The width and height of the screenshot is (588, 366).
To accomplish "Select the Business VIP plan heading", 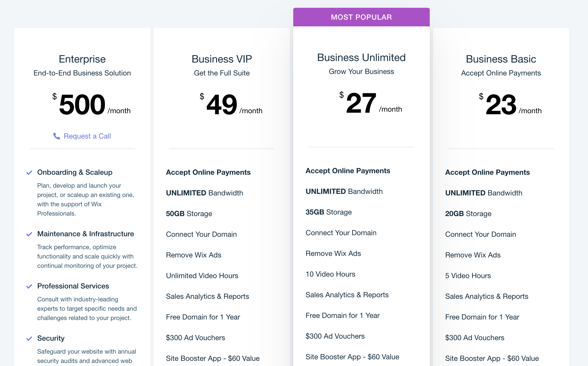I will [x=222, y=59].
